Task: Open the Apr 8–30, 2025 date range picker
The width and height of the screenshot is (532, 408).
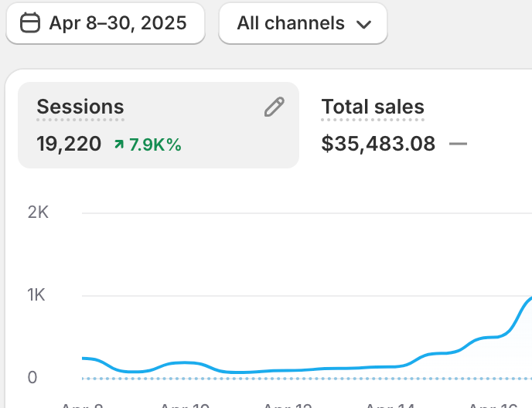Action: (x=105, y=23)
